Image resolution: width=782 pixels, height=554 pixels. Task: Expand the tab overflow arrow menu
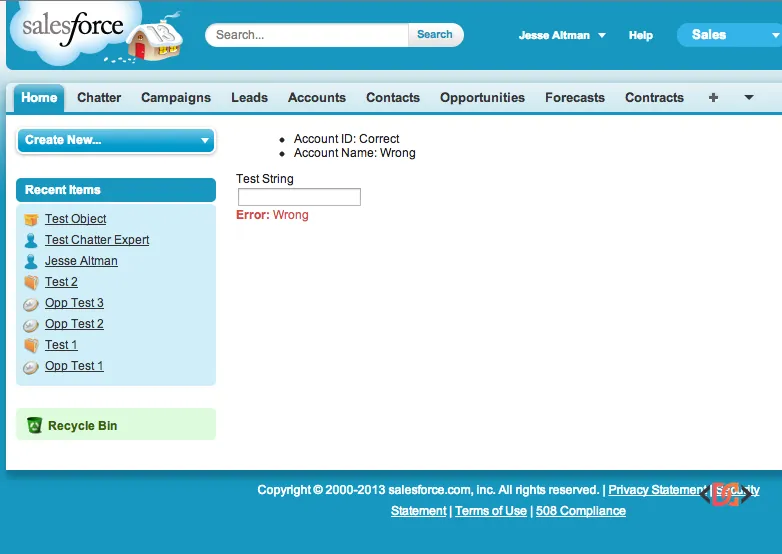point(748,98)
